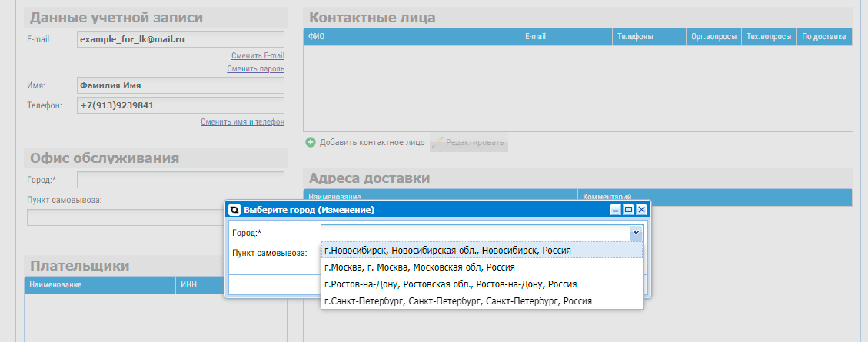Collapse the Город dropdown using its arrow
The width and height of the screenshot is (868, 342).
tap(636, 233)
